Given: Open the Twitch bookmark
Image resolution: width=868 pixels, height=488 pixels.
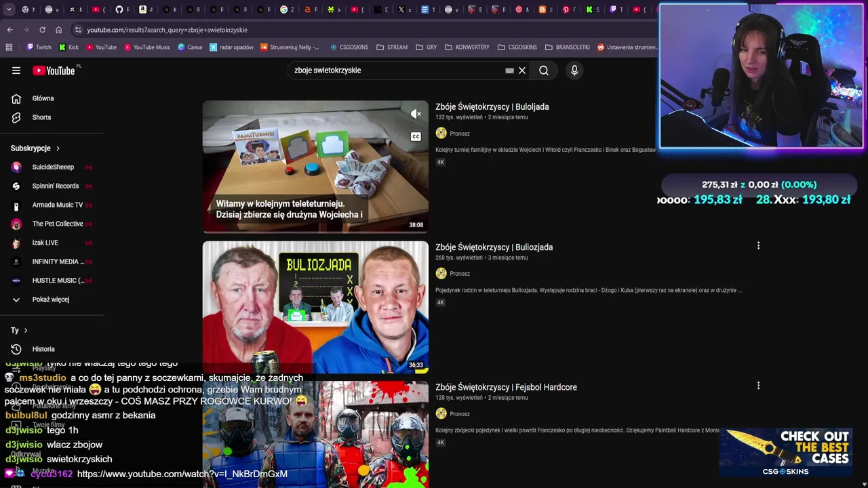Looking at the screenshot, I should click(x=39, y=47).
